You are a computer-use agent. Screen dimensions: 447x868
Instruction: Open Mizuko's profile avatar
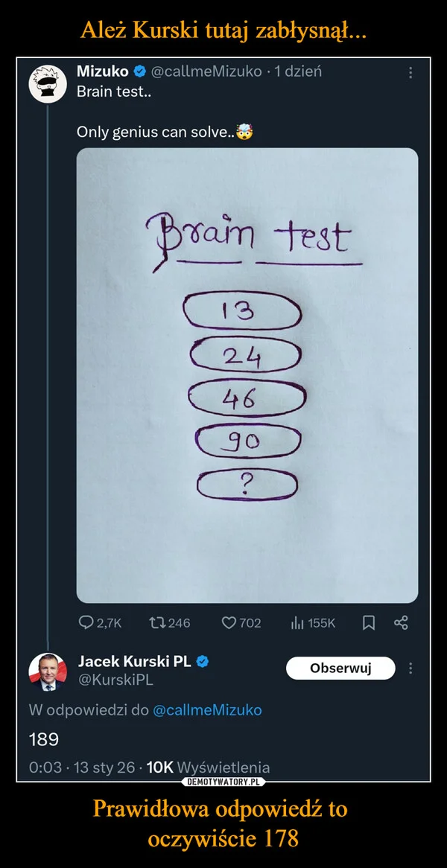[x=43, y=84]
